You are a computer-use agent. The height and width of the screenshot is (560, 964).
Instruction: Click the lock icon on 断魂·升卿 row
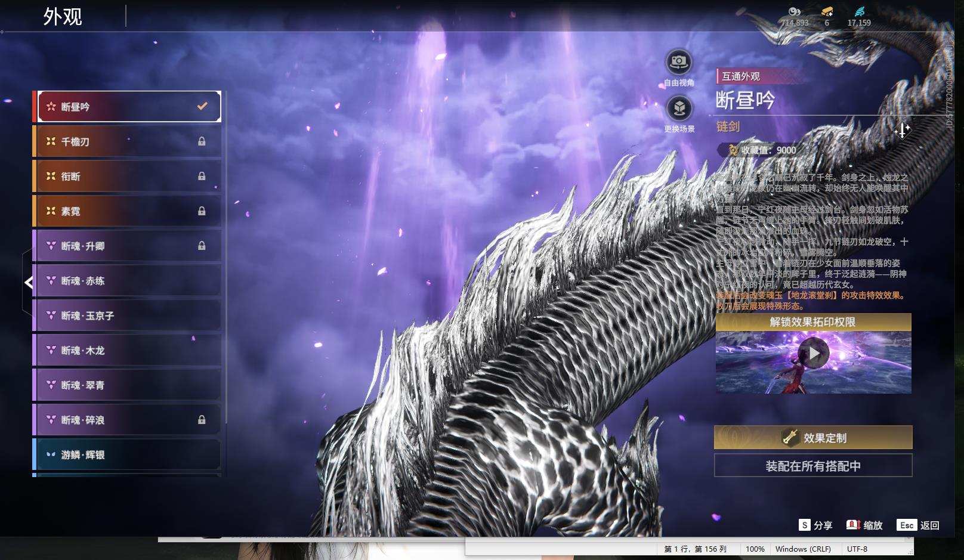click(x=202, y=246)
